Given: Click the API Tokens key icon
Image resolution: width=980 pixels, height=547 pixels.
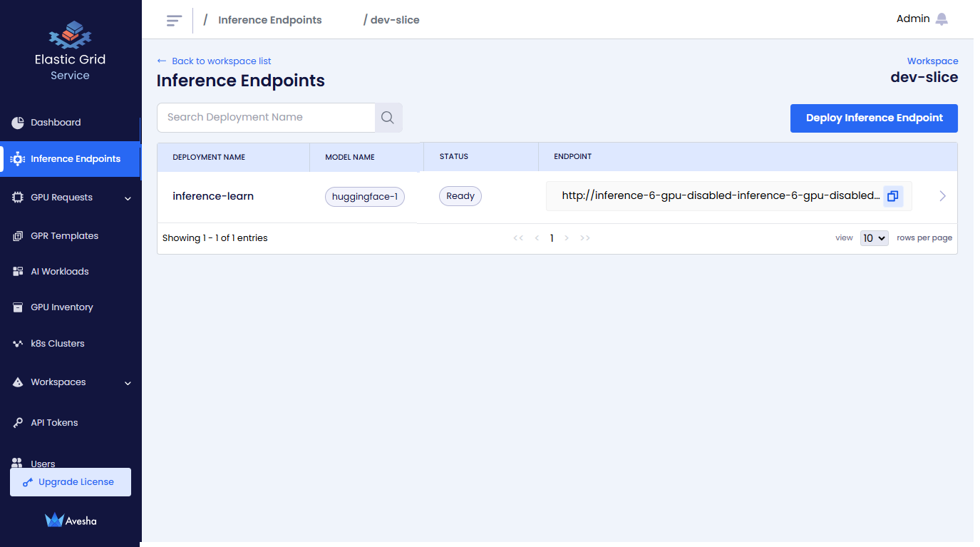Looking at the screenshot, I should tap(18, 423).
